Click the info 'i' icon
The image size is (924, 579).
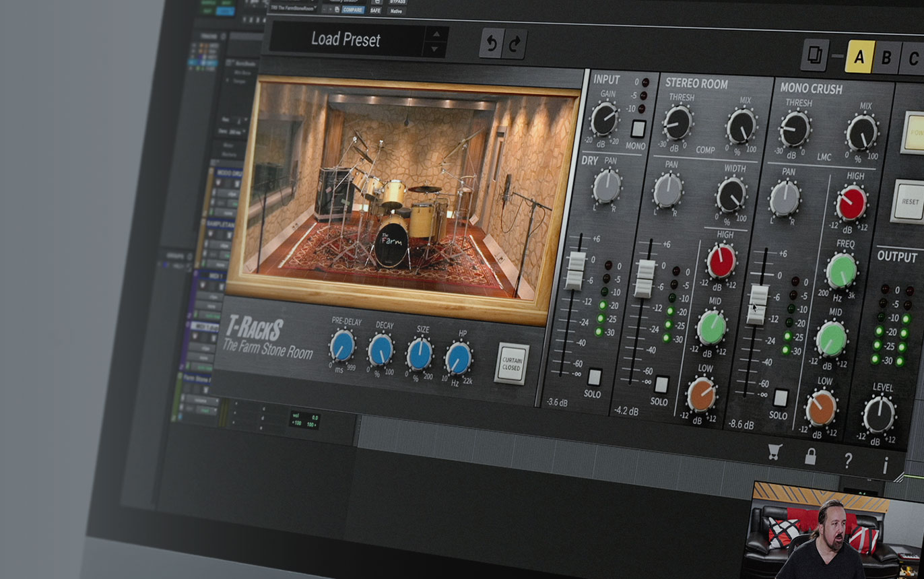tap(886, 465)
